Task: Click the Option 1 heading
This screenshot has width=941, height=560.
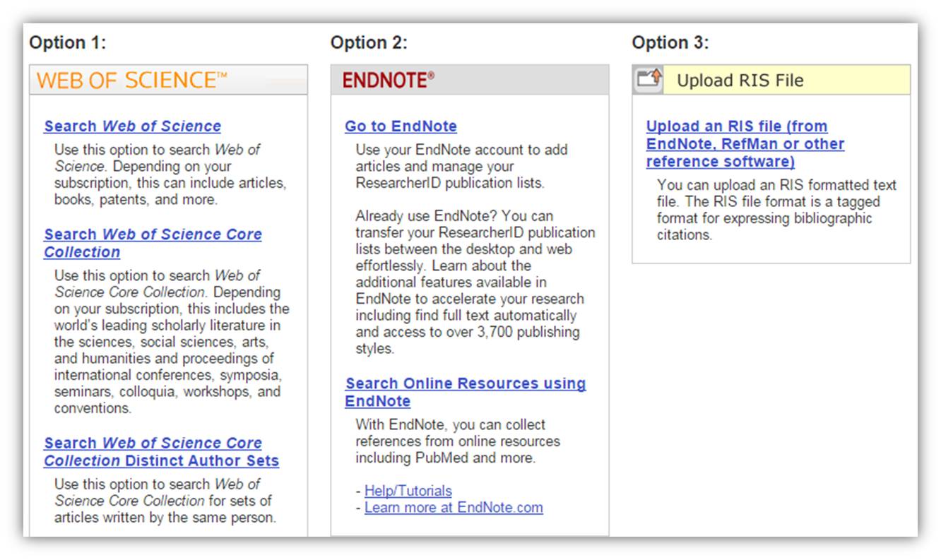Action: (x=68, y=43)
